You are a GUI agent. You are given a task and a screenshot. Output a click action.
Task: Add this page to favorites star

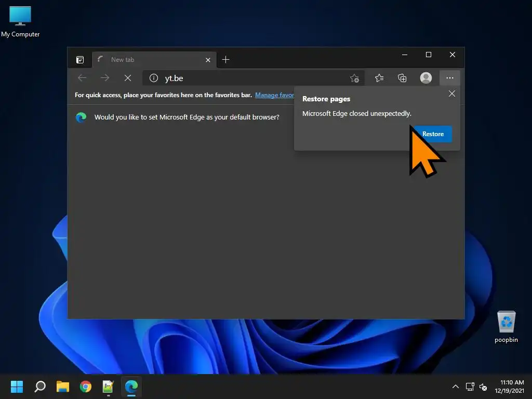(x=354, y=78)
